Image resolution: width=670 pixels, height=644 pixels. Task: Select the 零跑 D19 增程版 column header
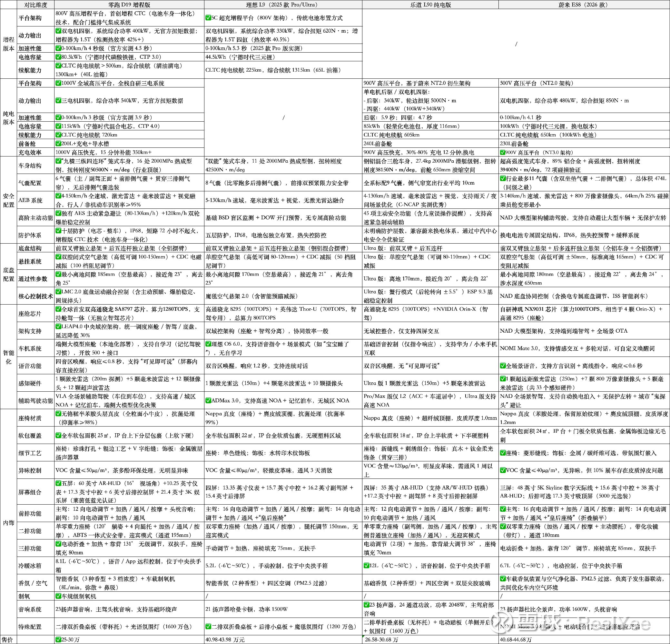129,5
